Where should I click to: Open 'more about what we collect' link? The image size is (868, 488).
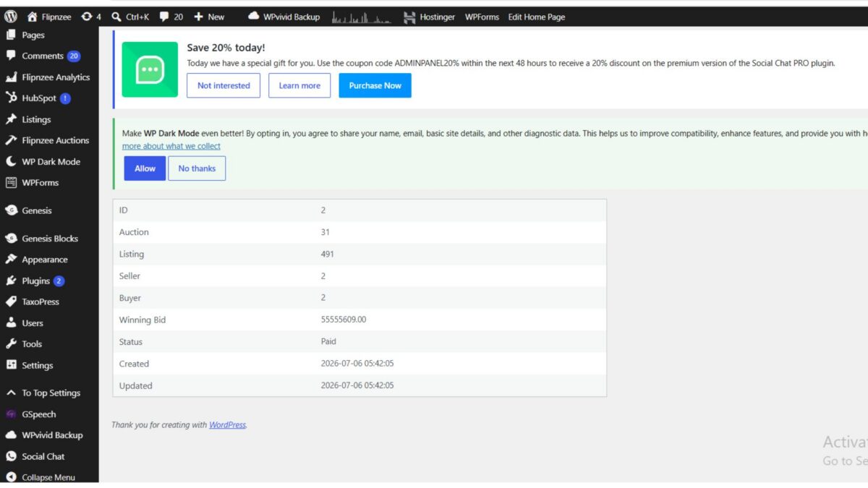(x=171, y=146)
